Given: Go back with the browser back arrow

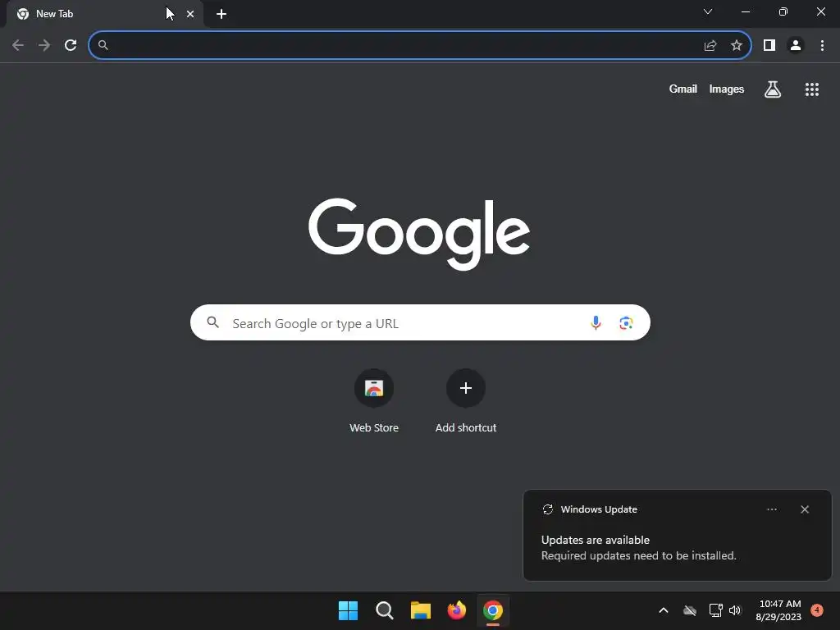Looking at the screenshot, I should coord(18,45).
